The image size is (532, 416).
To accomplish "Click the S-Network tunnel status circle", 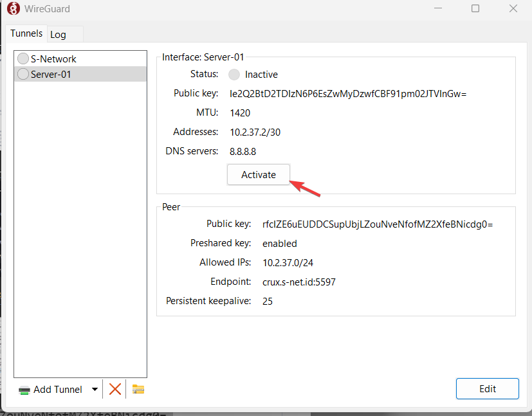I will [x=23, y=59].
